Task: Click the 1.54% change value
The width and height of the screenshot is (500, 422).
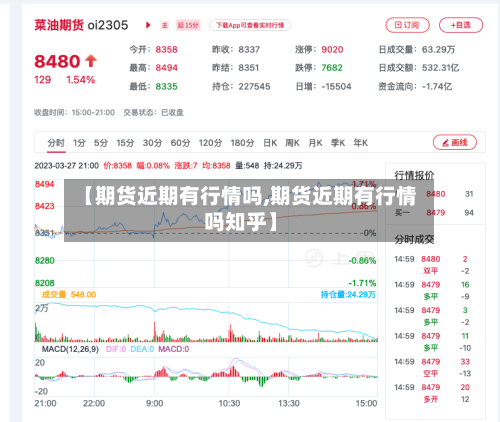Action: click(80, 80)
